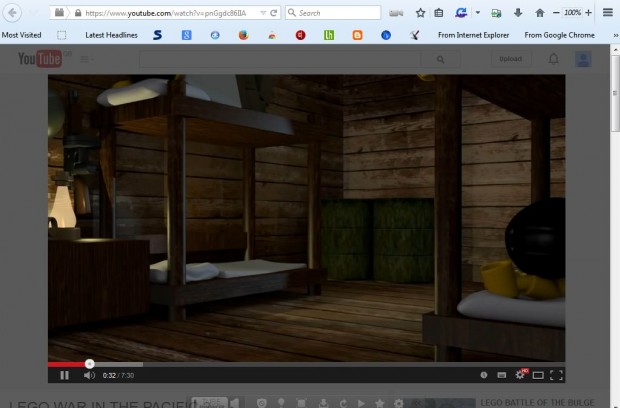Enter fullscreen video mode
The width and height of the screenshot is (620, 408).
click(557, 375)
